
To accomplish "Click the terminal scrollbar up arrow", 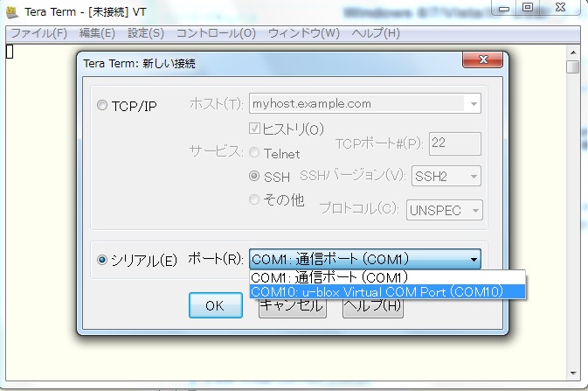I will tap(573, 52).
